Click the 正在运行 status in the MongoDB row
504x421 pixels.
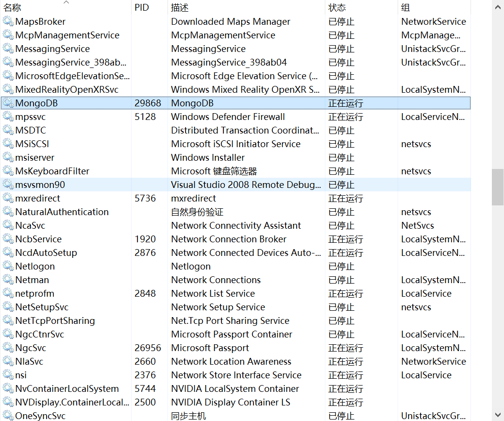point(346,103)
